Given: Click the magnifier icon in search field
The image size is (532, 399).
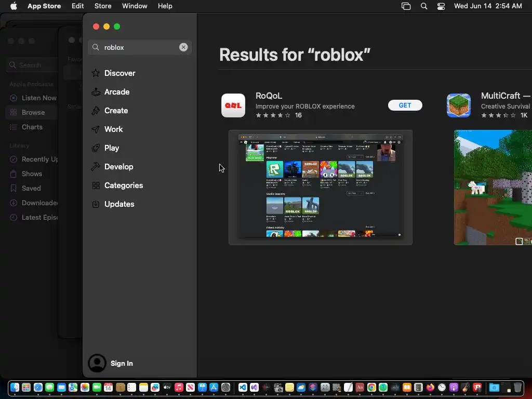Looking at the screenshot, I should click(96, 47).
